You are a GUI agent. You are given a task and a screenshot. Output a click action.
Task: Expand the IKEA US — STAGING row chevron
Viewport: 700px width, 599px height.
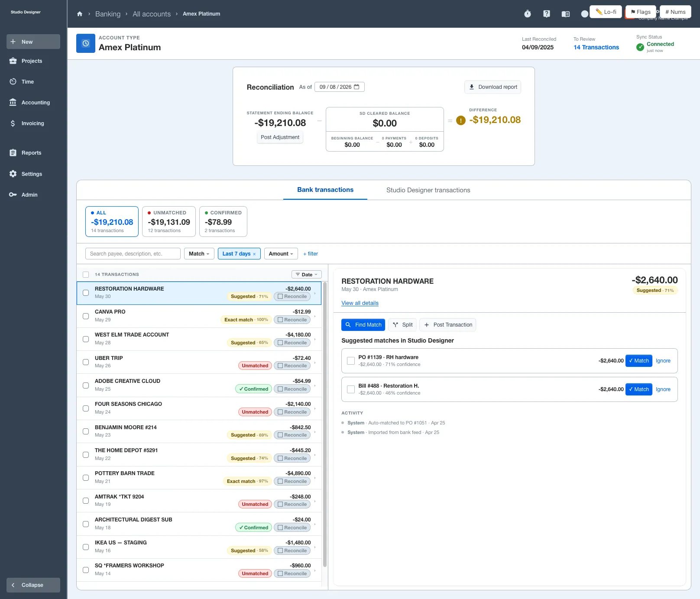pos(315,547)
